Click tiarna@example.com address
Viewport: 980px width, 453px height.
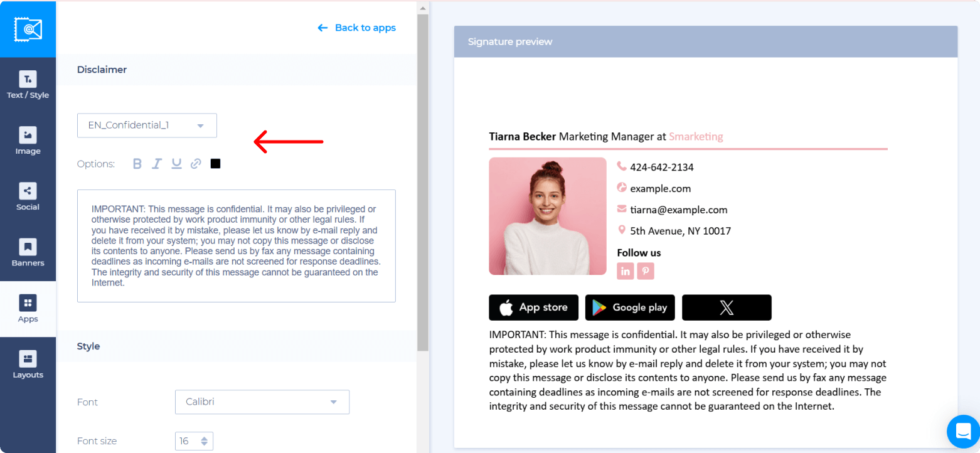679,210
